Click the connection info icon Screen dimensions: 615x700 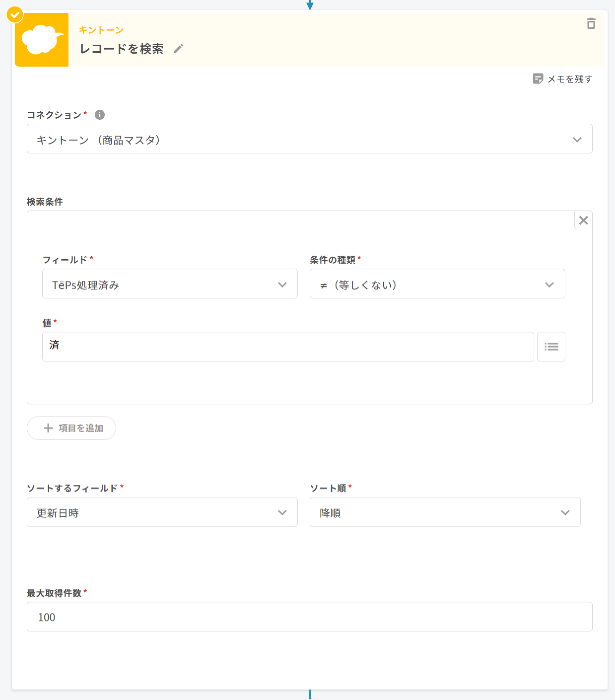point(100,115)
